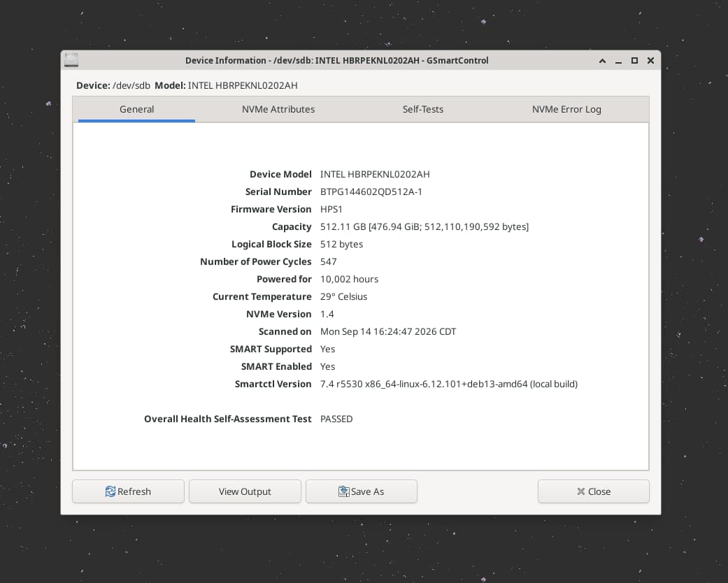Click power cycles value 547
Screen dimensions: 728x583
328,262
